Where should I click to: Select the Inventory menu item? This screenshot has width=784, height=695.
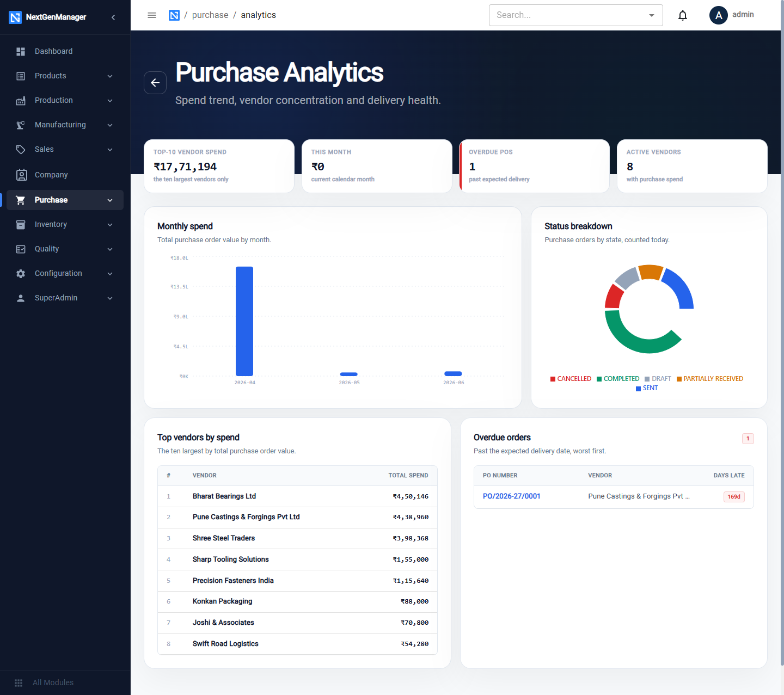tap(65, 224)
